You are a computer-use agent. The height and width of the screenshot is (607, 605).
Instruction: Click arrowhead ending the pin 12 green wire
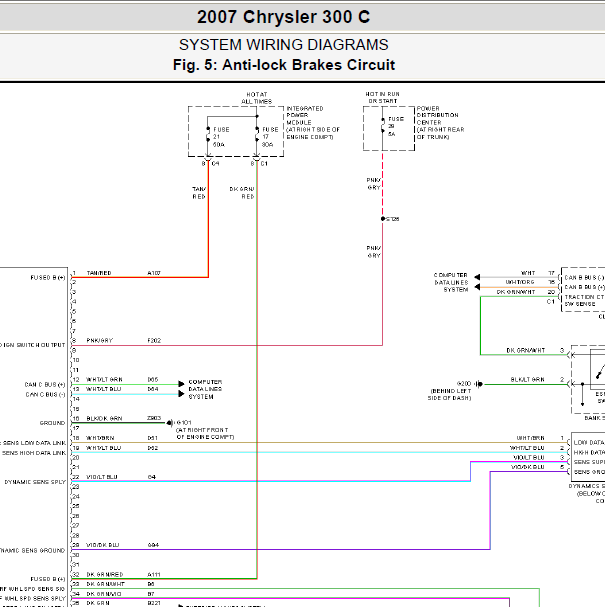point(181,384)
